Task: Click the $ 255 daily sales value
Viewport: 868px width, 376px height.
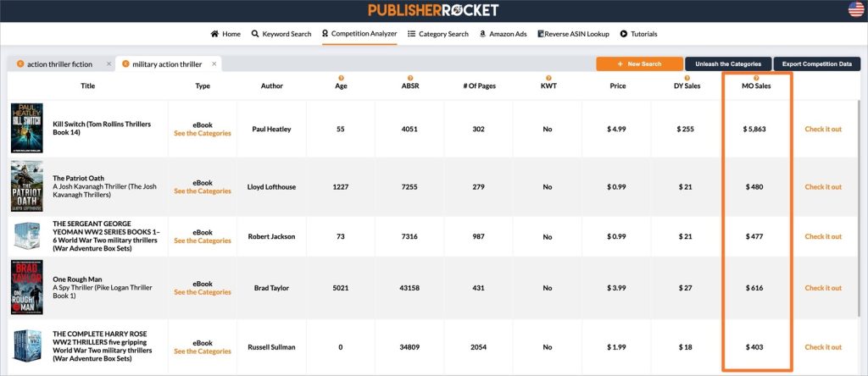Action: [x=685, y=129]
